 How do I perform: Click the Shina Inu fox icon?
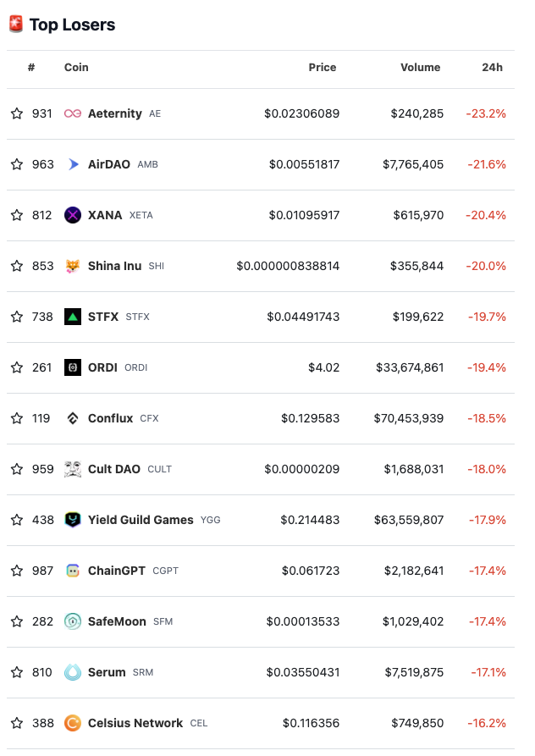click(73, 266)
